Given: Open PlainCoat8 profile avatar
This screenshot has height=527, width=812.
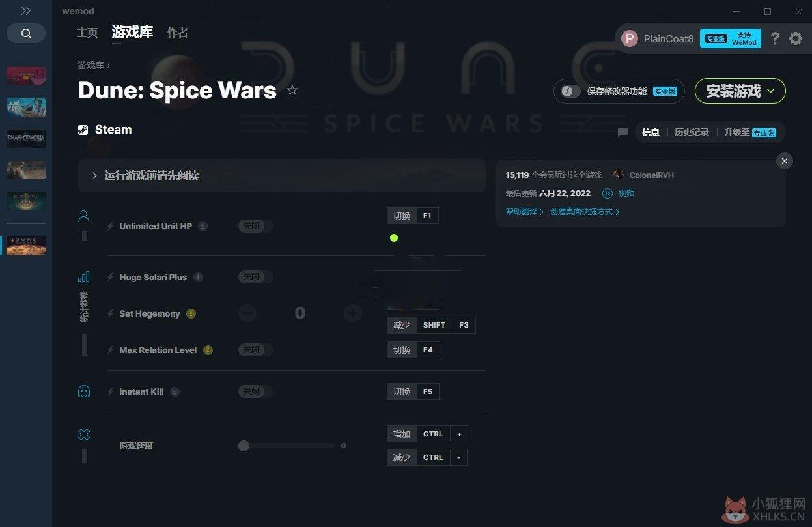Looking at the screenshot, I should click(629, 38).
